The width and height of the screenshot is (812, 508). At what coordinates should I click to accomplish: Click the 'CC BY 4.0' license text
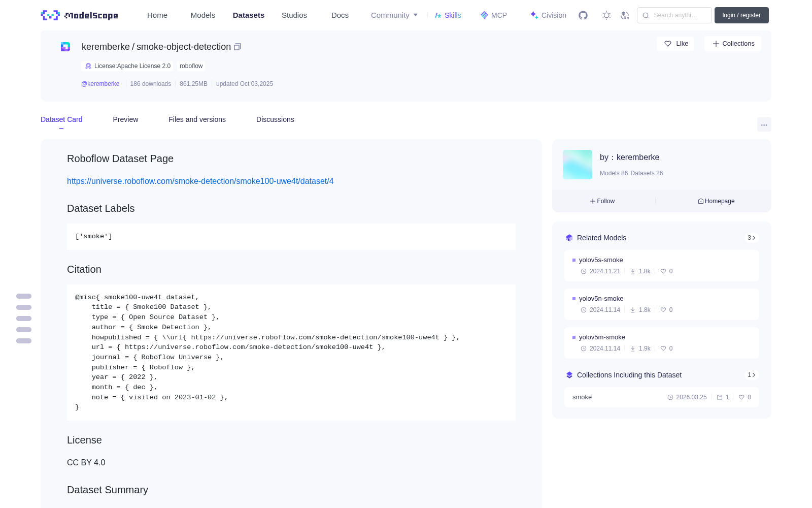(86, 462)
